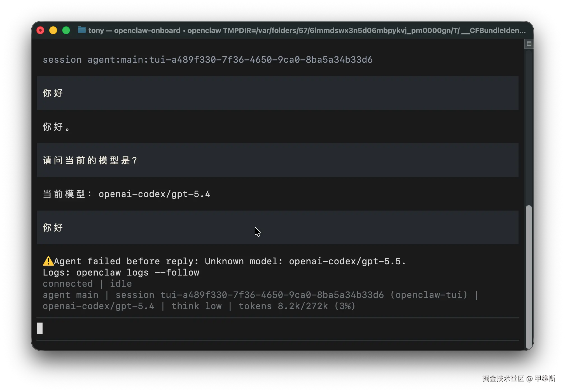Click the 'think low' status indicator
Viewport: 565px width, 392px height.
coord(196,306)
